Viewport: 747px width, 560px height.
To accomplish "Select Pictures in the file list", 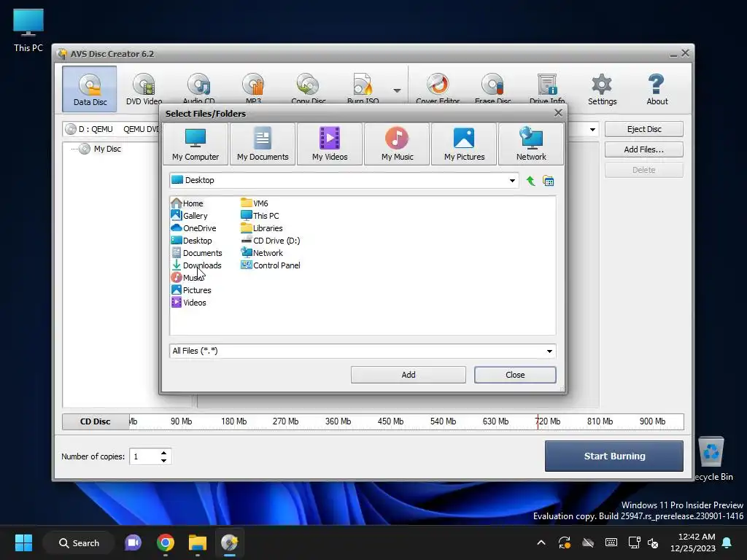I will tap(191, 290).
